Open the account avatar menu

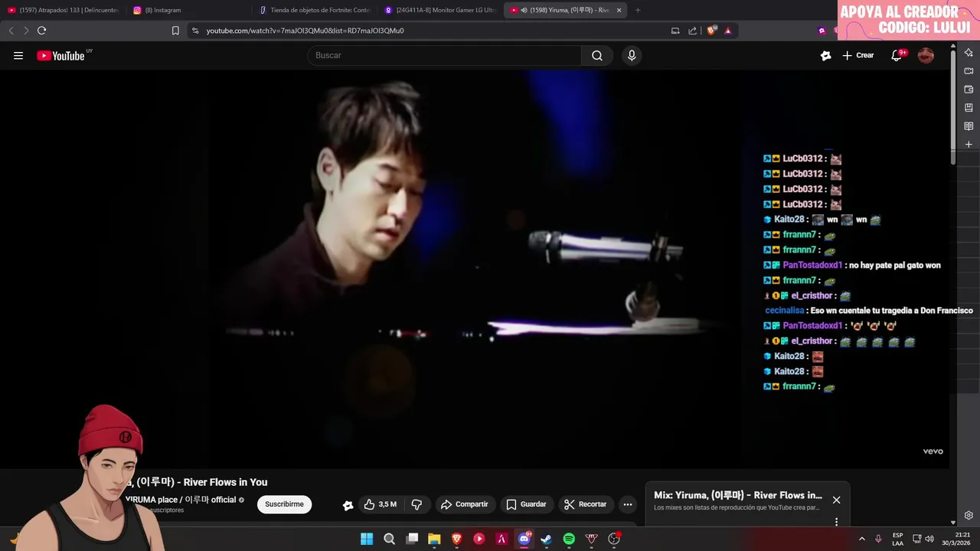click(x=926, y=55)
